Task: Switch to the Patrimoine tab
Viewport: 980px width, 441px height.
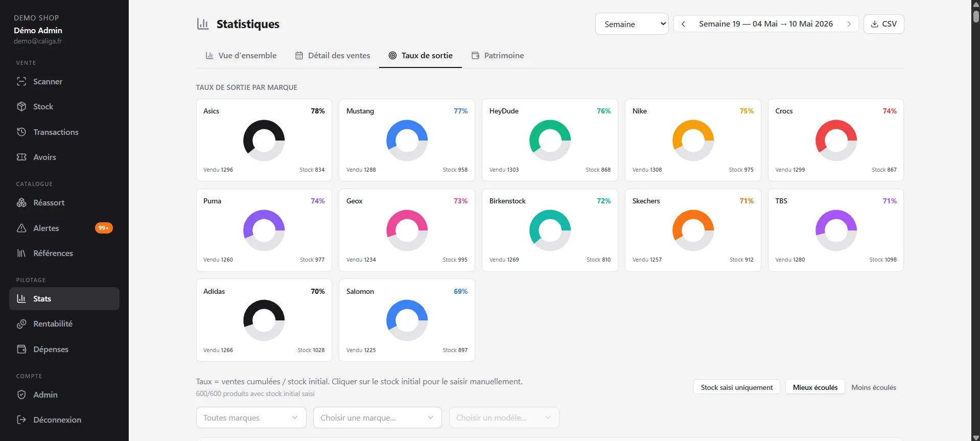Action: [x=498, y=55]
